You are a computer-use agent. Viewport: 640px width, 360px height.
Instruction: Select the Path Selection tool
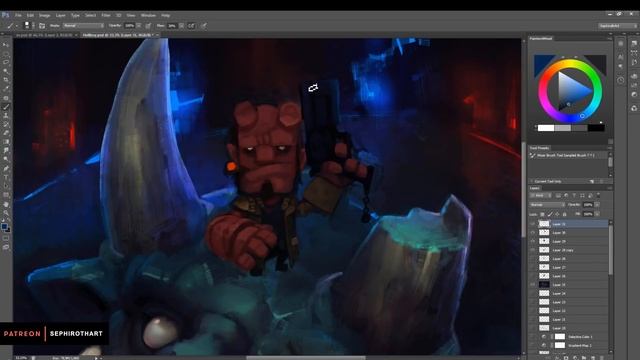[6, 186]
